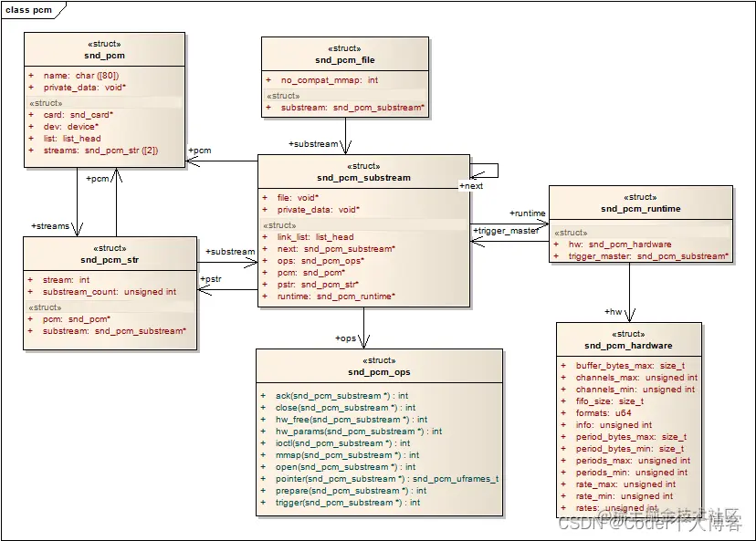Click the "channels_min: unsigned int" attribute
Screen dimensions: 756x541
tap(635, 390)
